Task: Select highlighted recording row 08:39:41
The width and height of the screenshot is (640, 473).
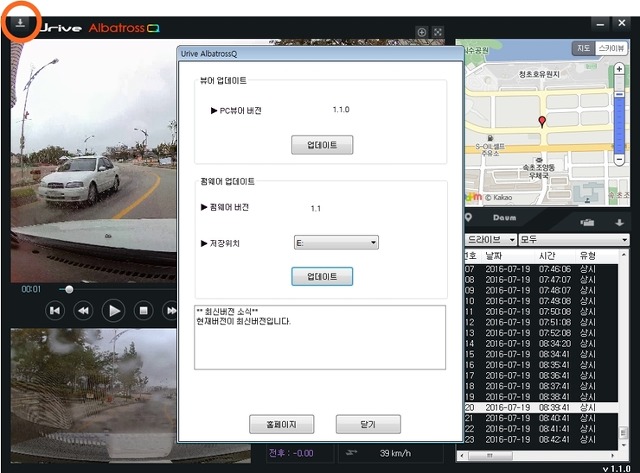Action: coord(541,407)
